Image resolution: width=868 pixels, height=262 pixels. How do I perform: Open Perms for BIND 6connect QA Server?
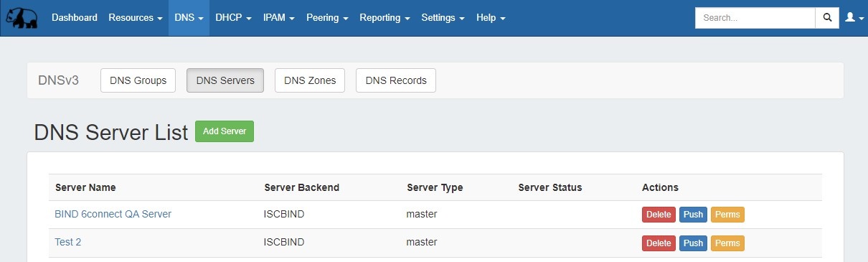[727, 215]
